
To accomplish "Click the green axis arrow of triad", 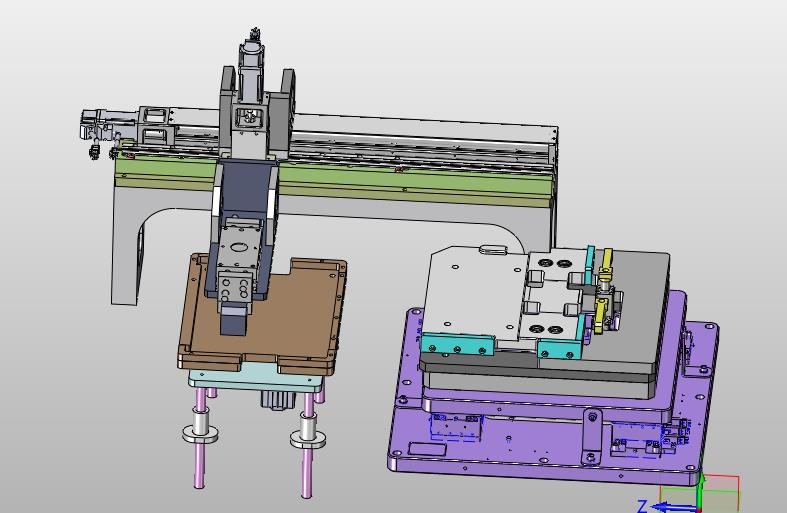I will [699, 491].
